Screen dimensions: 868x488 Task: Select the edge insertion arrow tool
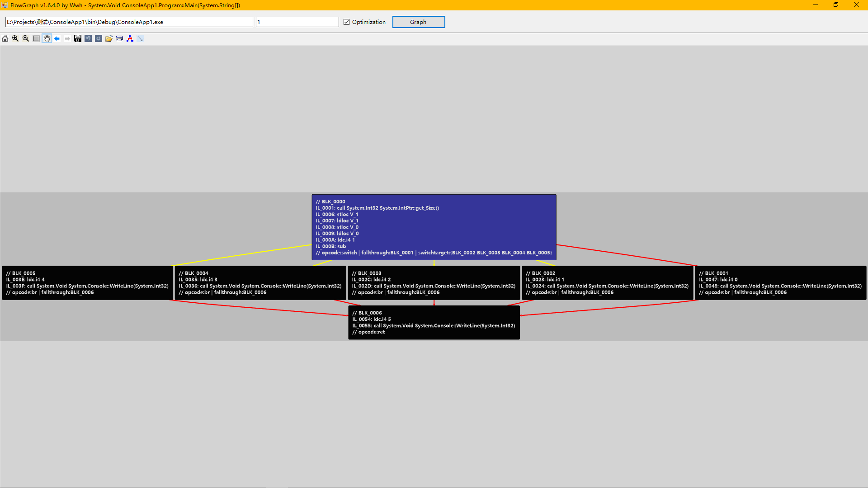tap(140, 39)
